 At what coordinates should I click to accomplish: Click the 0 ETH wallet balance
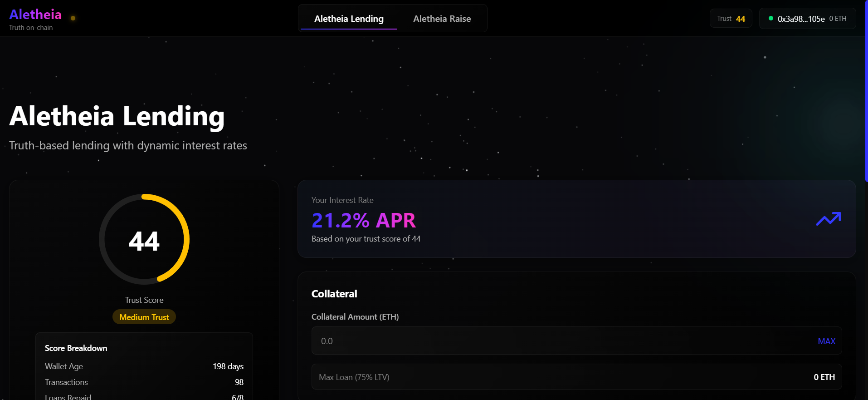(x=838, y=19)
